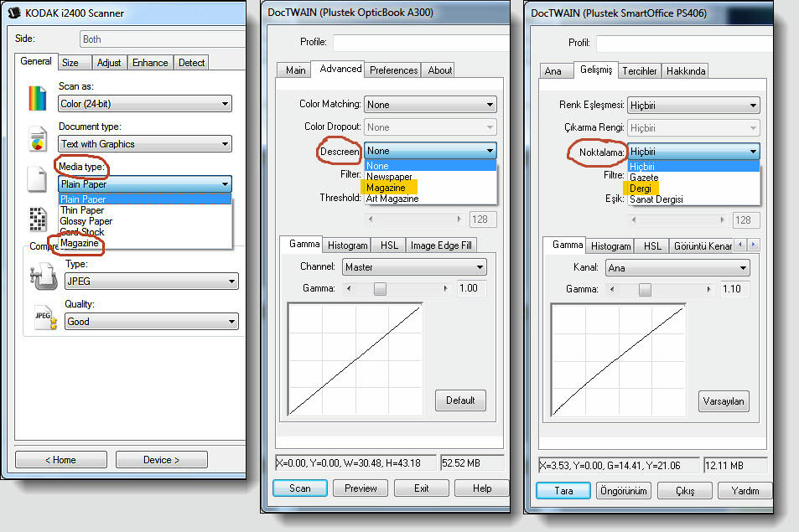Viewport: 799px width, 532px height.
Task: Click the Document type chart icon
Action: click(38, 139)
